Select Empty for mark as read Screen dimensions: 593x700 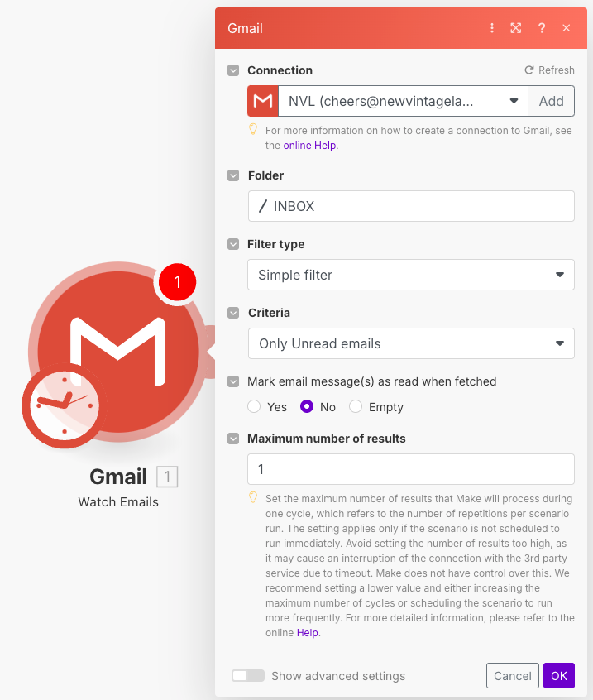point(356,406)
